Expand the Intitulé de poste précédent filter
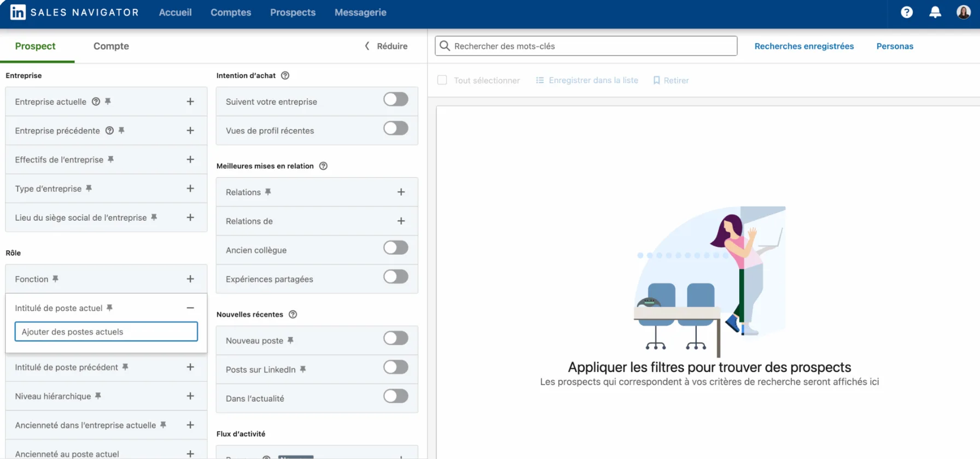Screen dimensions: 980x459 190,367
